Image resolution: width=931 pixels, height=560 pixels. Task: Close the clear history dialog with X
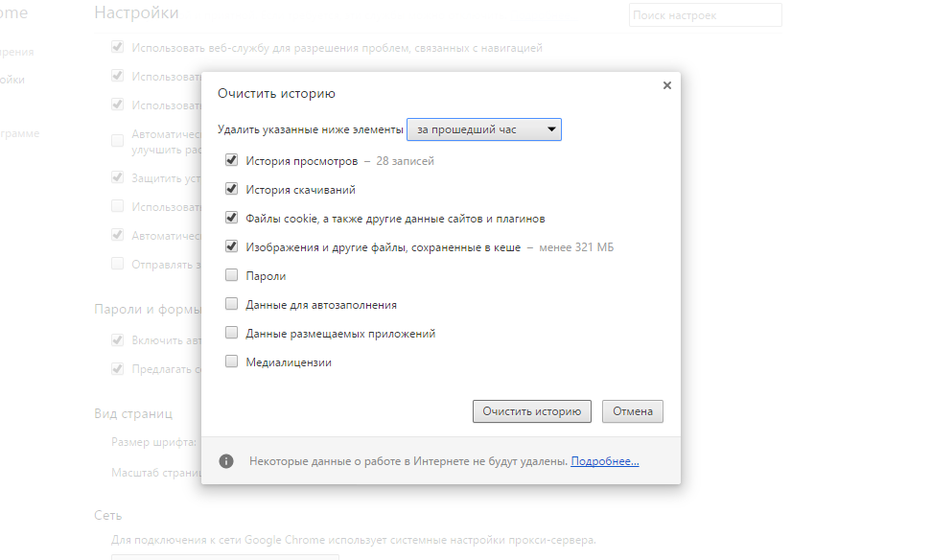tap(666, 85)
